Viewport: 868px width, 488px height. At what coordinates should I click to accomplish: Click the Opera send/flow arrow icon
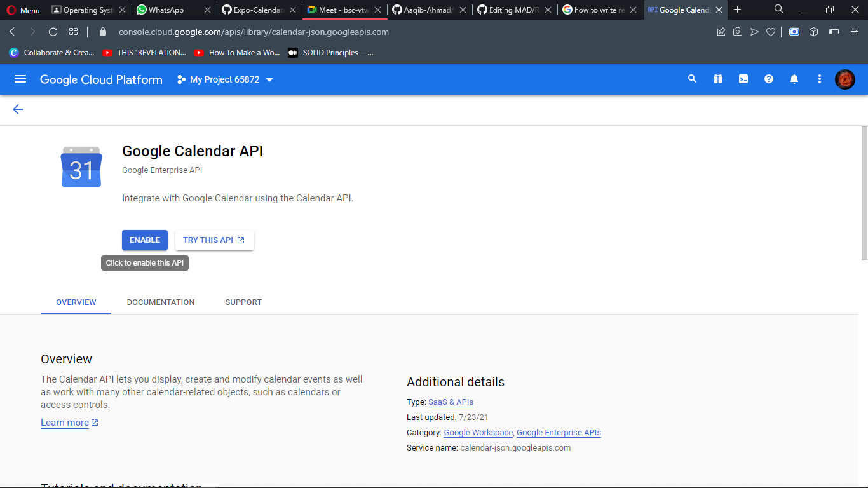[x=754, y=32]
